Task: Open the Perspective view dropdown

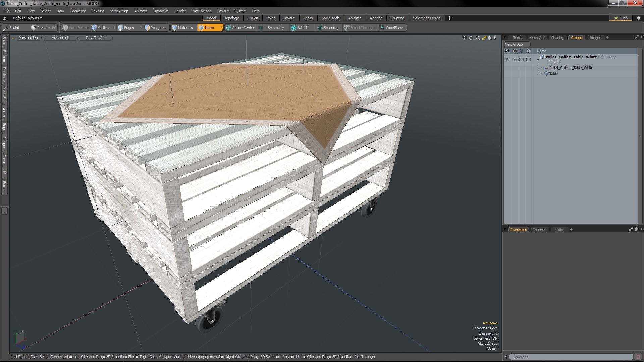Action: (28, 38)
